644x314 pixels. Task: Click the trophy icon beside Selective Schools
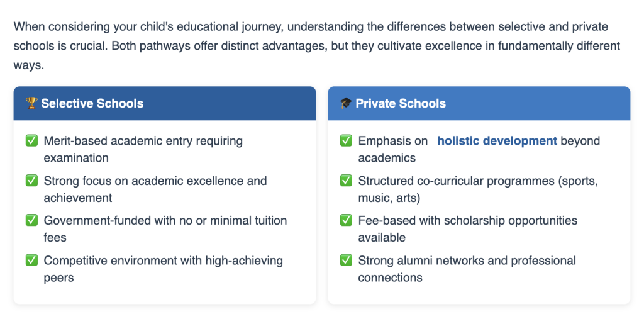pos(31,103)
